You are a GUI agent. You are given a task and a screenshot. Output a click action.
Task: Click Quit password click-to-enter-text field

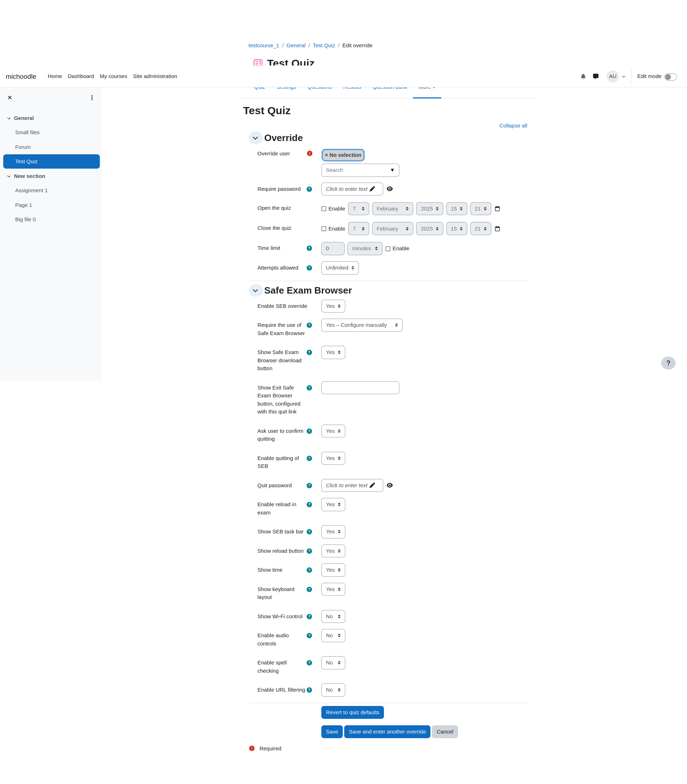[352, 485]
